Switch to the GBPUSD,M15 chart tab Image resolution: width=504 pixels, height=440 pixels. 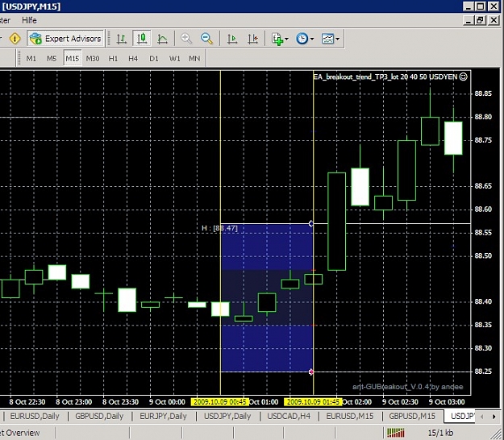click(412, 417)
